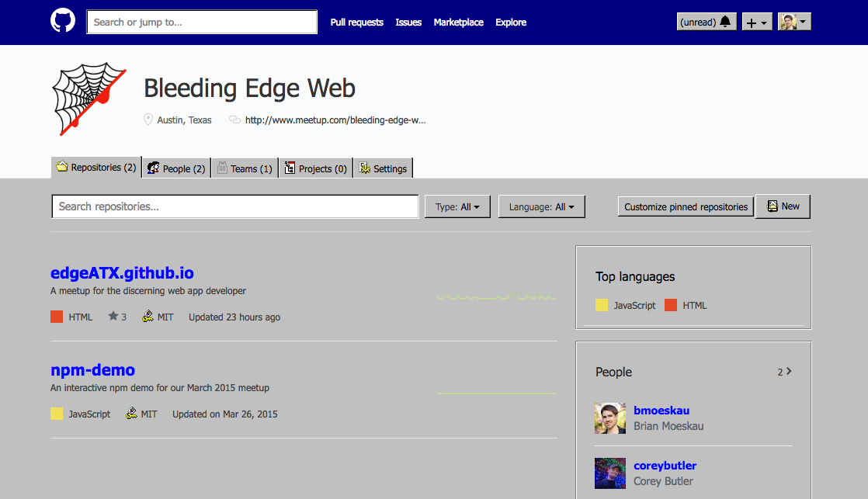Screen dimensions: 868x499
Task: Click the 'Top languages' heading
Action: click(x=635, y=276)
